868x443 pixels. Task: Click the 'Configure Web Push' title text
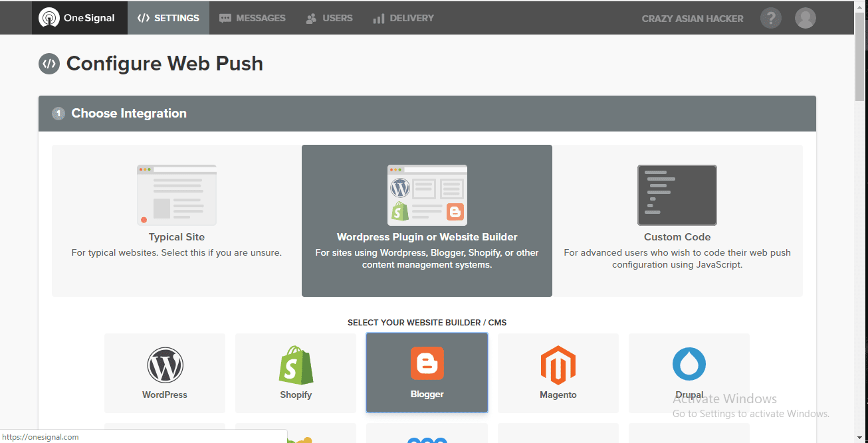[x=165, y=64]
